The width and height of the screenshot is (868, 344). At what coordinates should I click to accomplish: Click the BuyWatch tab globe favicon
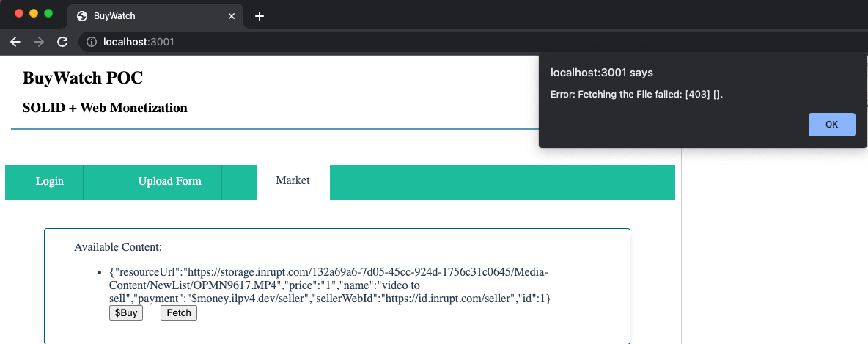83,16
